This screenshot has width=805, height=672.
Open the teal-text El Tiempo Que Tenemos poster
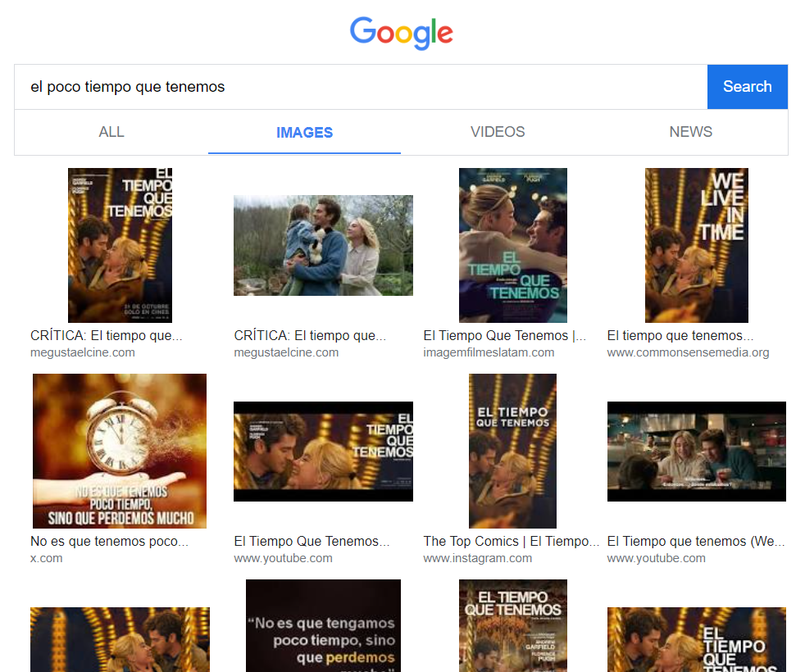[512, 245]
